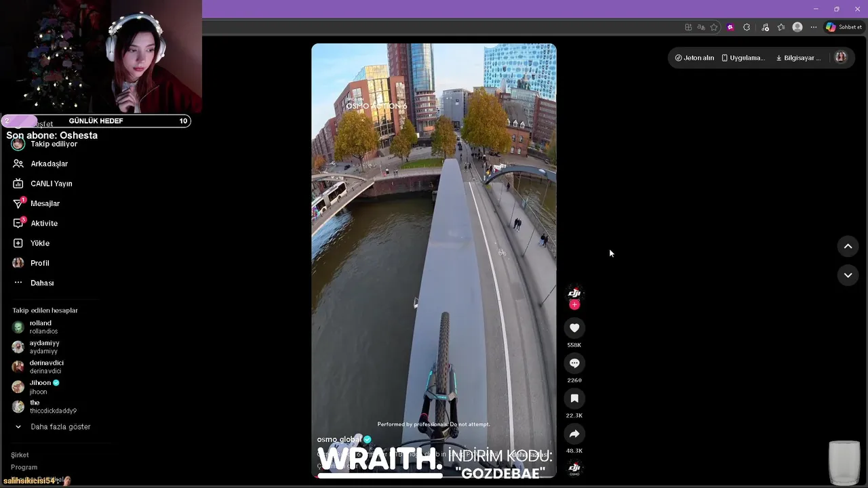Go to next video with down chevron
This screenshot has height=488, width=868.
(x=848, y=275)
